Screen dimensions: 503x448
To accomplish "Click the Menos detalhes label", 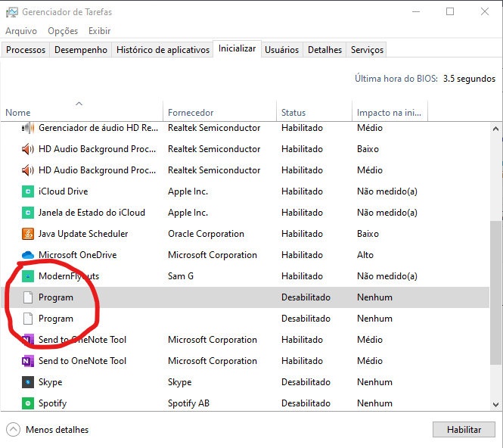I will tap(57, 430).
